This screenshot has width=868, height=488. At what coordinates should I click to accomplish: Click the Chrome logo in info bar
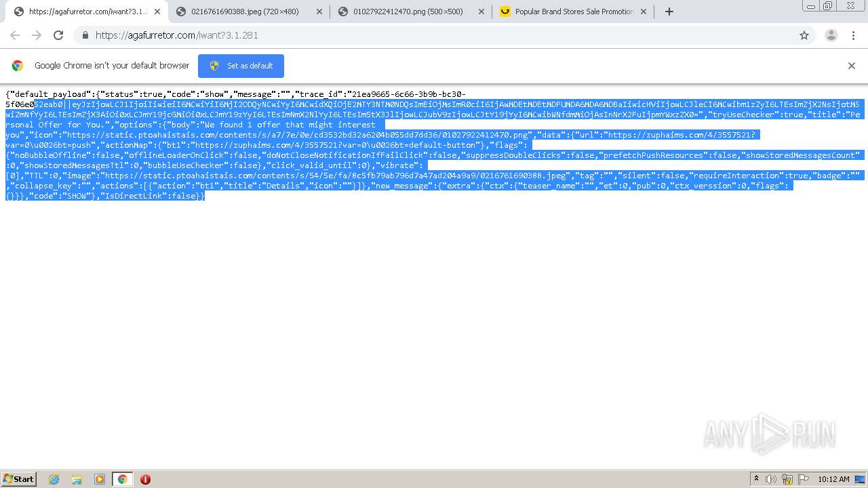click(x=18, y=66)
